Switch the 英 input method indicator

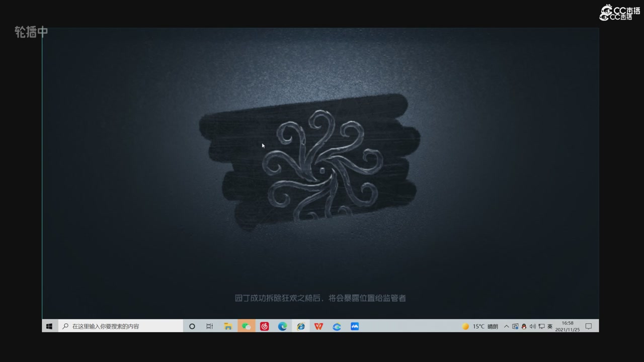click(550, 326)
